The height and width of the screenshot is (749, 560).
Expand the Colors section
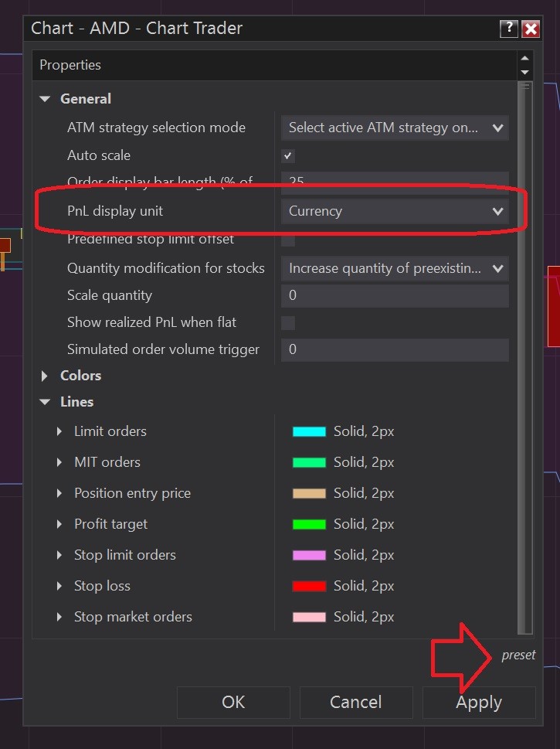[46, 376]
